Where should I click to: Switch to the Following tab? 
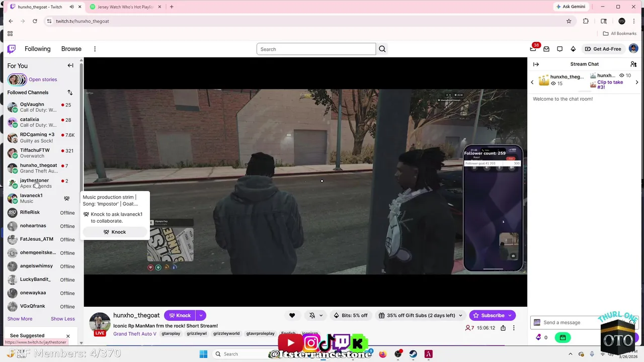[38, 49]
